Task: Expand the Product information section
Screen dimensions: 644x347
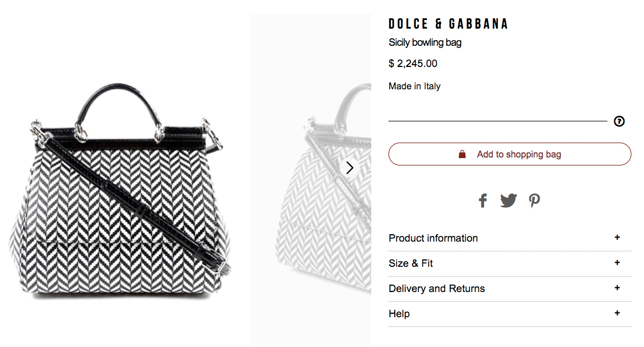Action: point(433,238)
